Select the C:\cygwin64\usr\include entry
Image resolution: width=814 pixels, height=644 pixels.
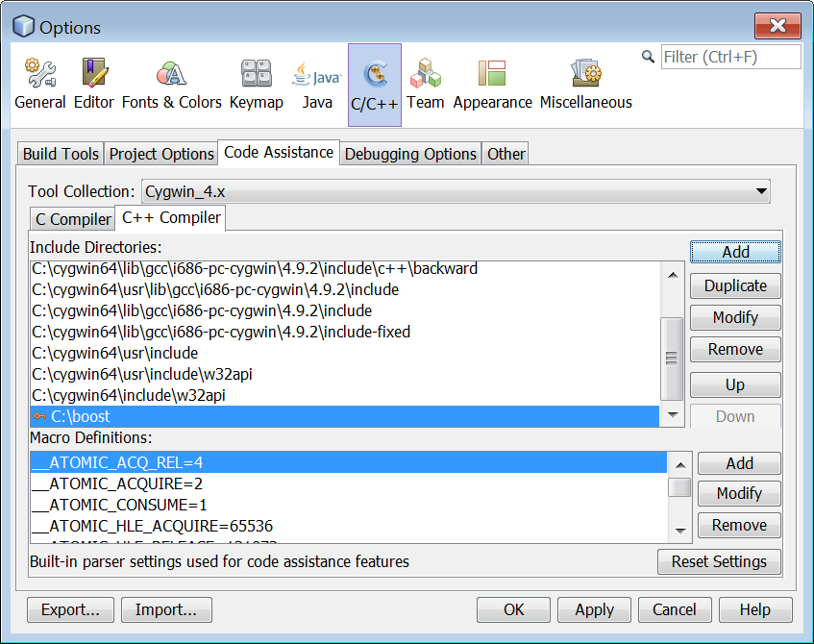coord(345,353)
